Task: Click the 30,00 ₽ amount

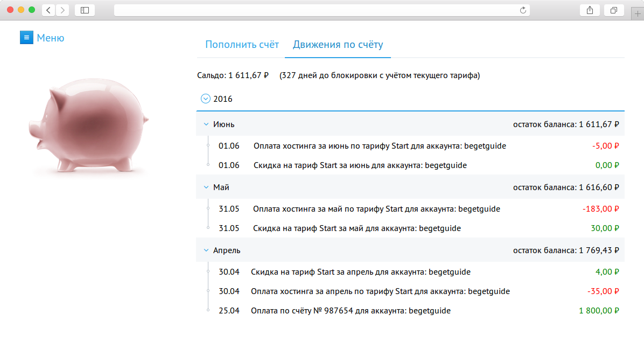Action: click(605, 228)
